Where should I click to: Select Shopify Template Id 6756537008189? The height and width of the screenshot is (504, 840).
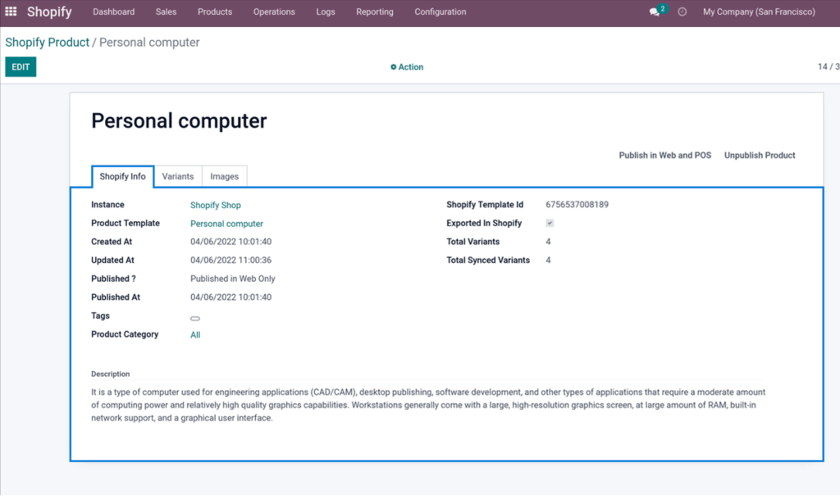[577, 204]
